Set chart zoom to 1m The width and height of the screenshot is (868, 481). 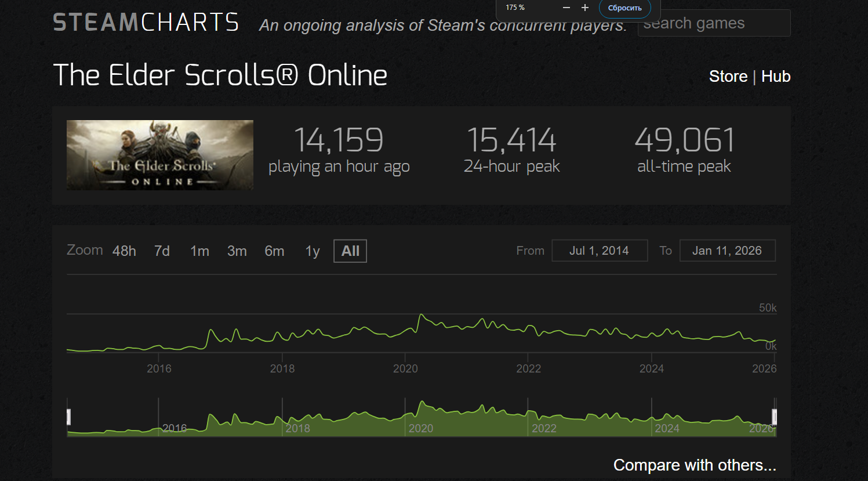[x=199, y=251]
